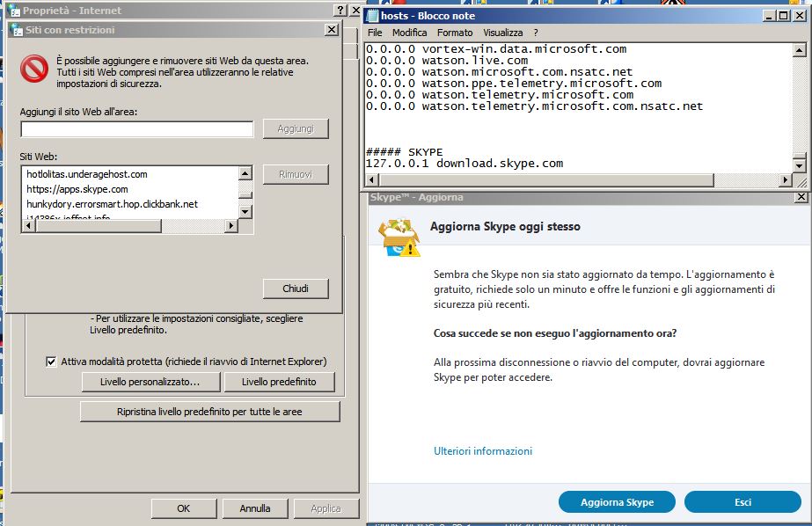Image resolution: width=812 pixels, height=526 pixels.
Task: Open the Visualizza menu in Notepad
Action: coord(503,33)
